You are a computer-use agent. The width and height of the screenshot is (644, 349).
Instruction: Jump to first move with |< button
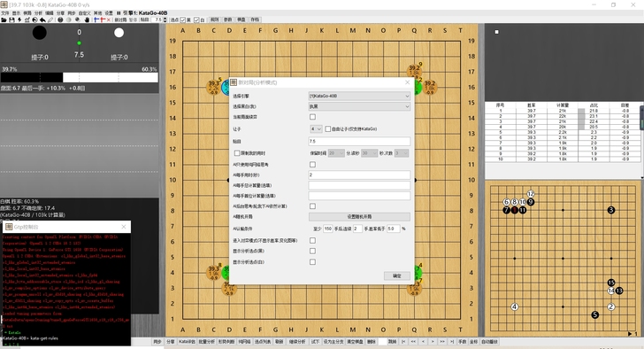(x=403, y=342)
